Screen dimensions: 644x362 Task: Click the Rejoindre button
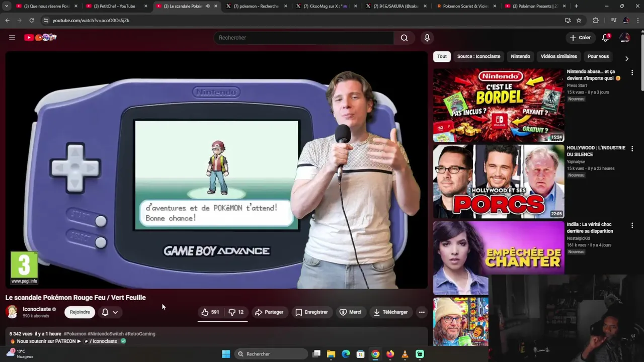pos(79,312)
